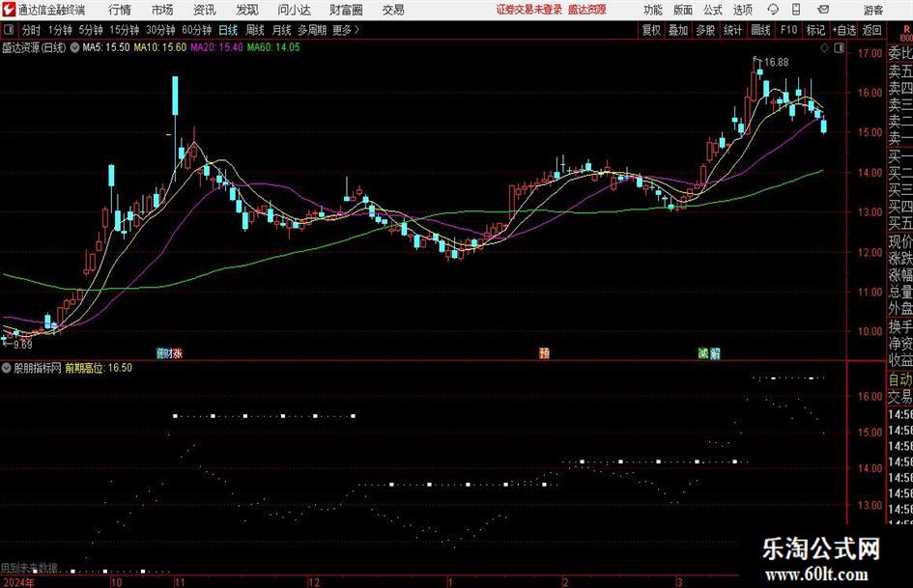The image size is (913, 588).
Task: Switch to 60分钟 chart period
Action: (x=197, y=30)
